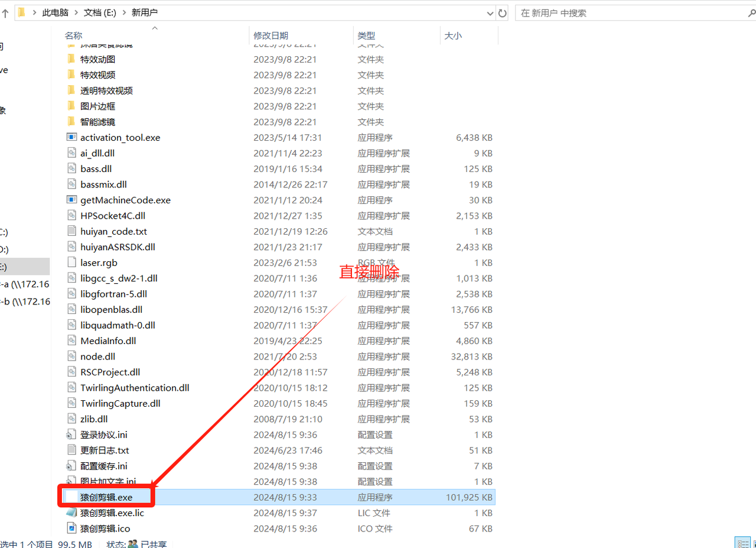Click the shared status people icon
The height and width of the screenshot is (548, 756).
pos(133,543)
